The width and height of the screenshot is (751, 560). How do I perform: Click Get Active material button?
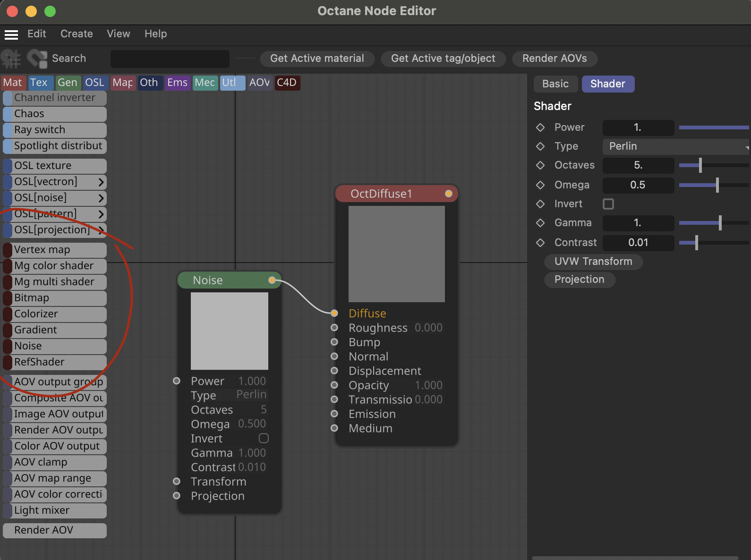click(x=317, y=59)
